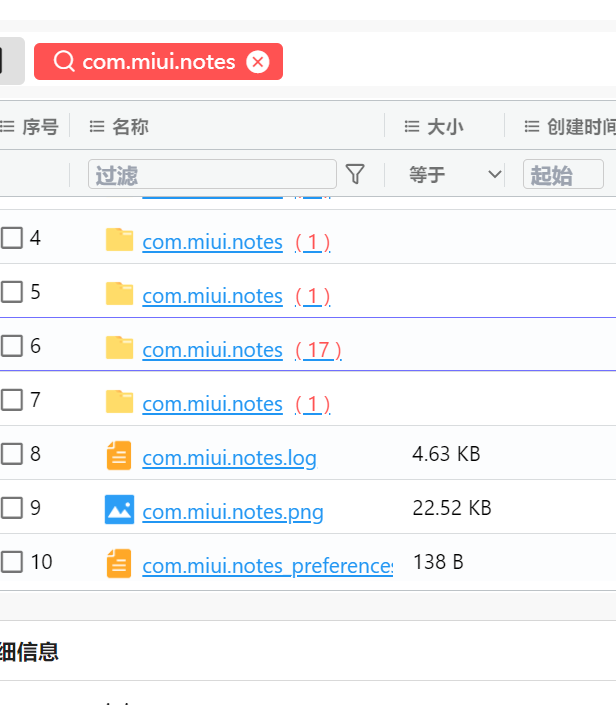
Task: Click the folder icon in row 7
Action: click(x=119, y=401)
